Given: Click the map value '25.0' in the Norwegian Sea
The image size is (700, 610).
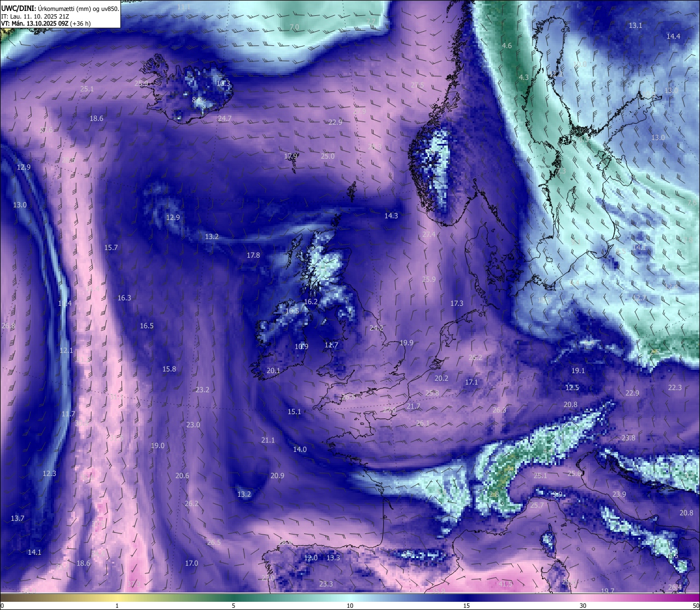Looking at the screenshot, I should [328, 156].
